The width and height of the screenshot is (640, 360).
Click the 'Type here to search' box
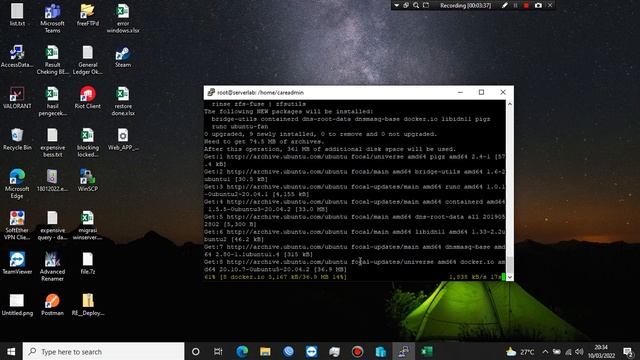click(x=104, y=351)
